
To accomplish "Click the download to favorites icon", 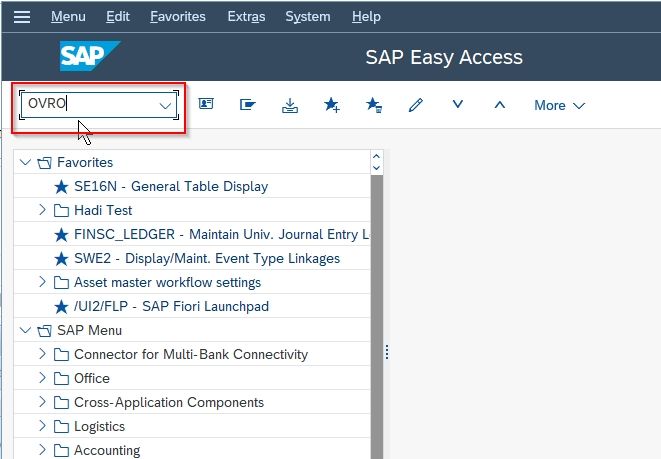I will point(290,105).
